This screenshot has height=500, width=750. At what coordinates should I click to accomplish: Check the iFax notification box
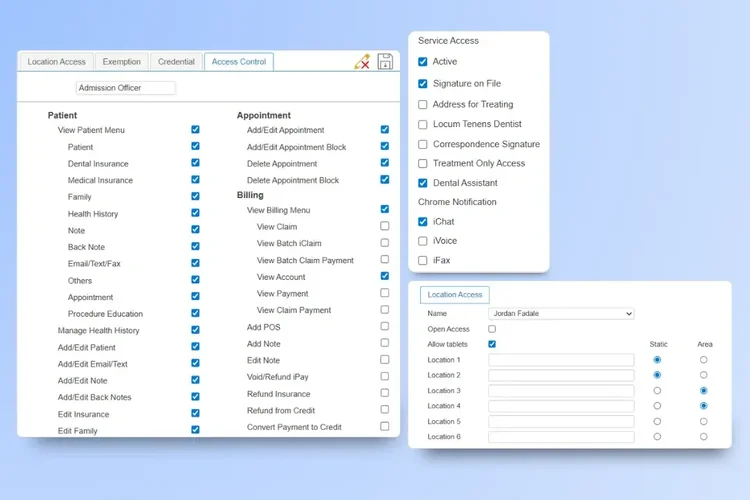pos(422,260)
